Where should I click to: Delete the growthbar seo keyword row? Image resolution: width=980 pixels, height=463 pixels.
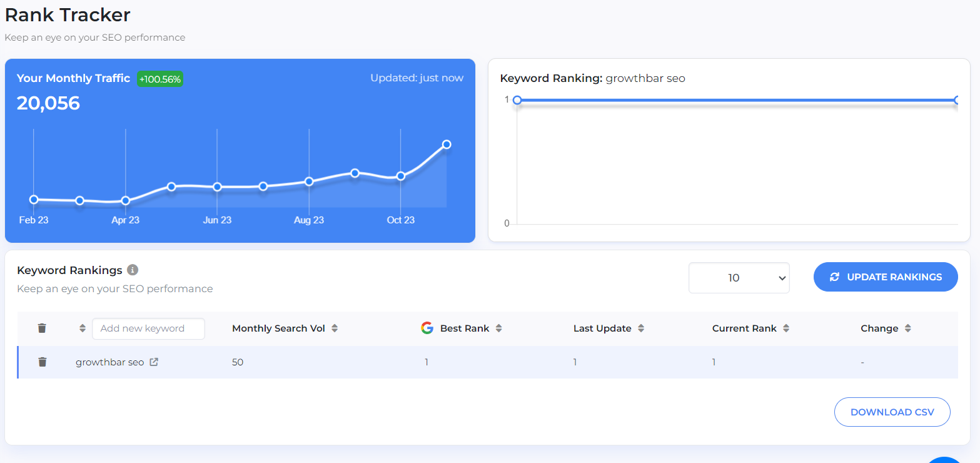(42, 362)
